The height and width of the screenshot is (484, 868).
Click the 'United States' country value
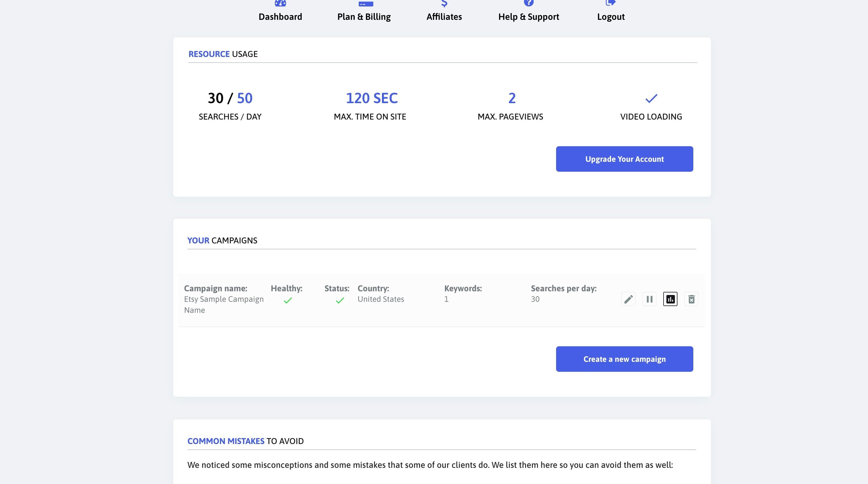click(381, 299)
